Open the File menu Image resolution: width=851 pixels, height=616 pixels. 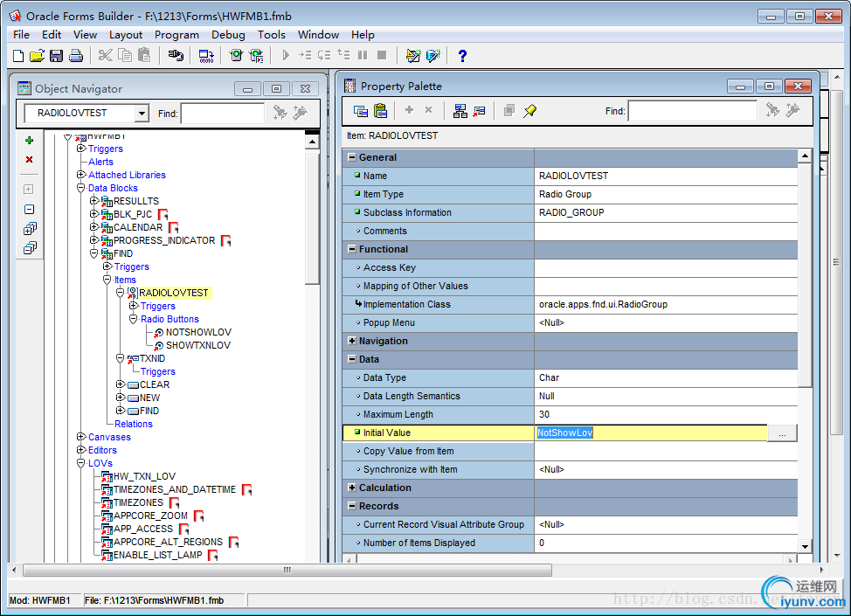[21, 35]
